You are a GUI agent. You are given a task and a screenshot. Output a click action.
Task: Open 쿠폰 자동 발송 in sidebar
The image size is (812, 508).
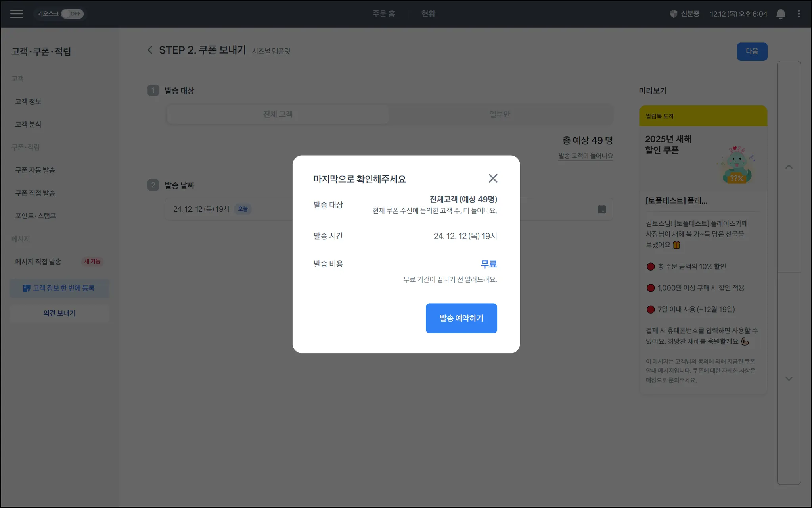[35, 170]
